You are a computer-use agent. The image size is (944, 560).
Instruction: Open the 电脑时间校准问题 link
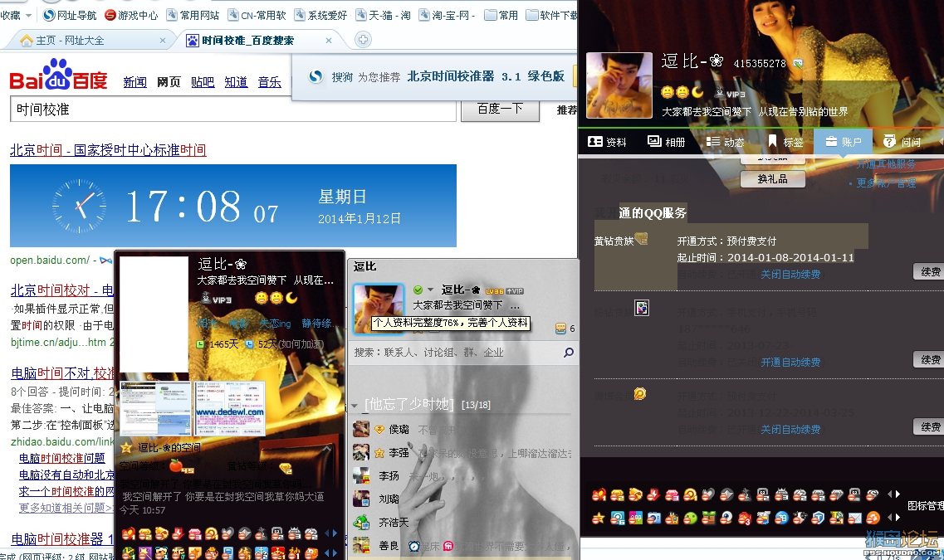point(62,458)
